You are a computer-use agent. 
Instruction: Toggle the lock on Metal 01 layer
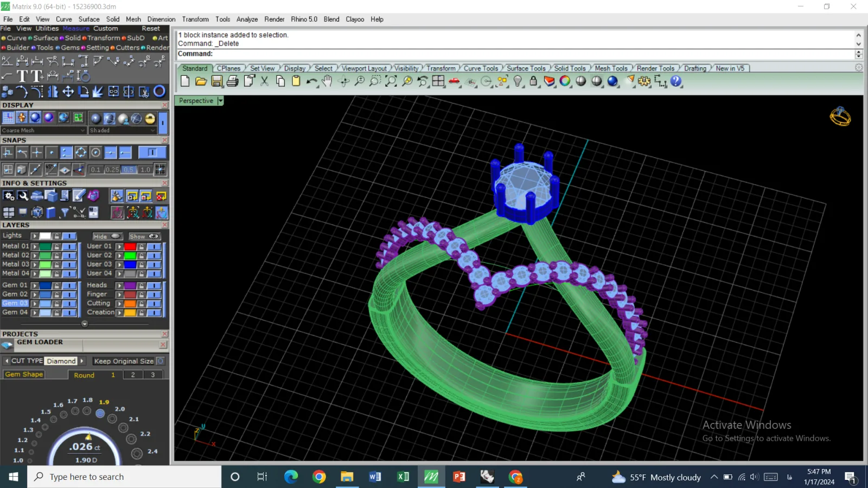(x=56, y=247)
